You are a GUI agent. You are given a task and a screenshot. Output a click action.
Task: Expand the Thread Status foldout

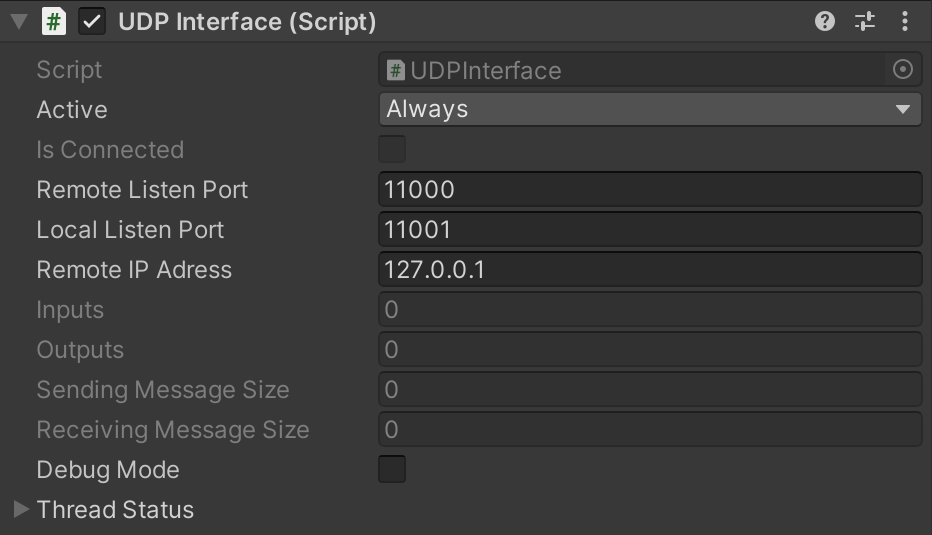point(21,510)
